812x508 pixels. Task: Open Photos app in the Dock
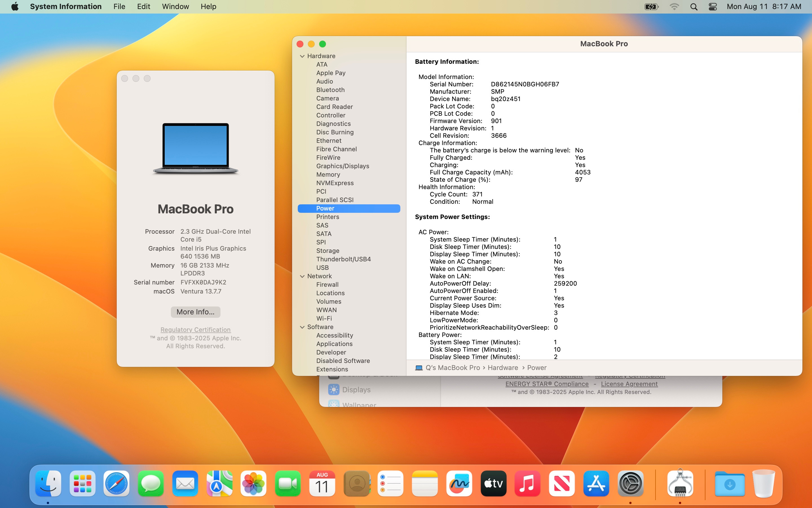pos(254,483)
